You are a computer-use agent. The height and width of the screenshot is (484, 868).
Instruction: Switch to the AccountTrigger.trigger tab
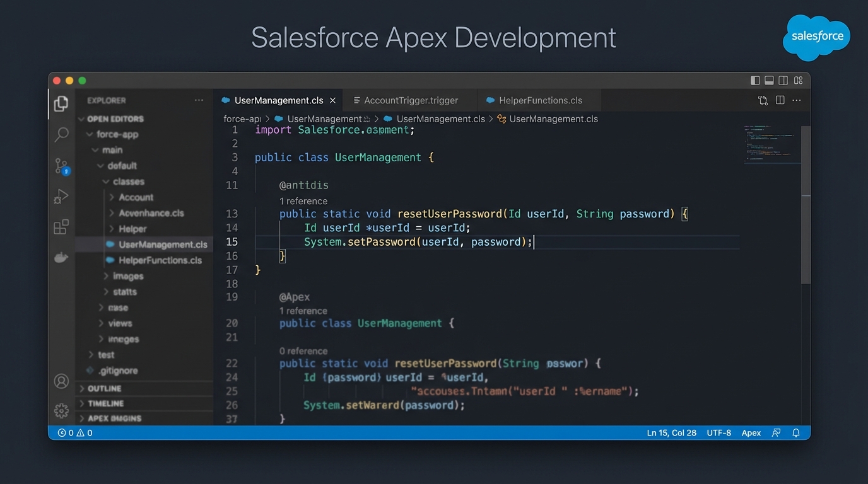(x=411, y=100)
